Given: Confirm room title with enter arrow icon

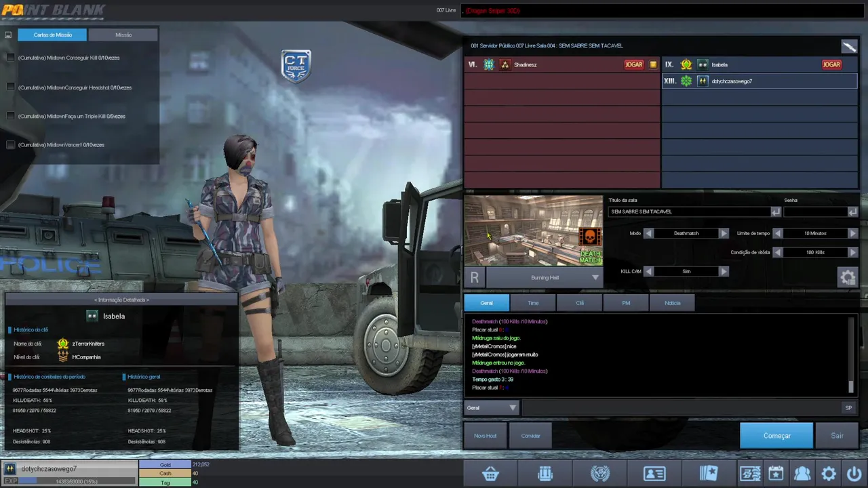Looking at the screenshot, I should pyautogui.click(x=775, y=211).
